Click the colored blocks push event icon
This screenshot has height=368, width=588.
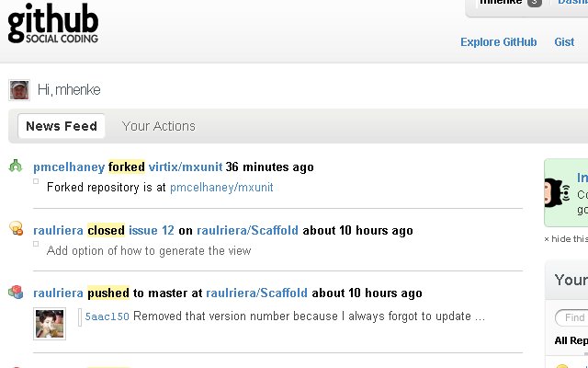pyautogui.click(x=16, y=293)
